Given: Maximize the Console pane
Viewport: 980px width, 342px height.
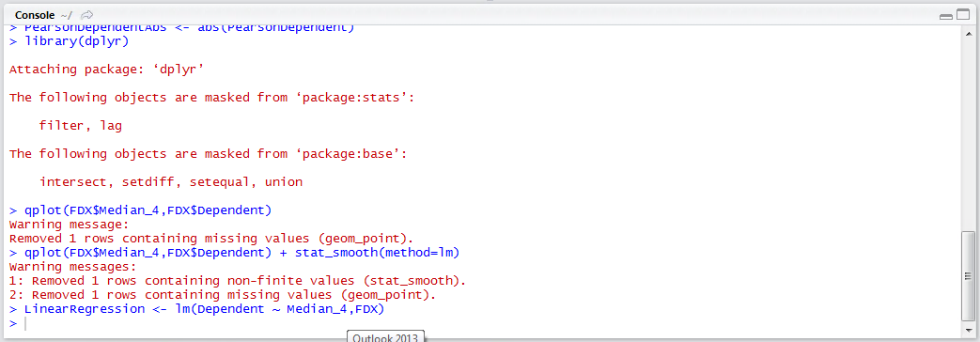Looking at the screenshot, I should 962,15.
